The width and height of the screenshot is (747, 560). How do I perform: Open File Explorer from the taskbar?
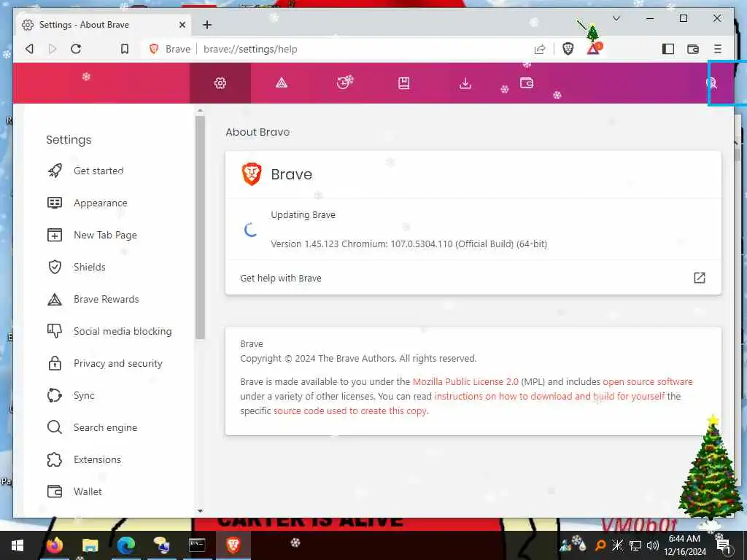90,545
